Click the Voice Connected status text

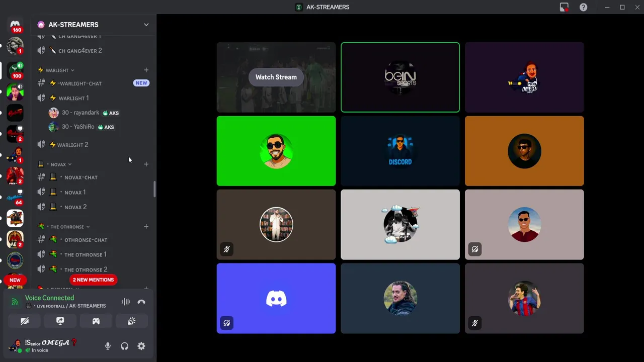click(x=49, y=298)
